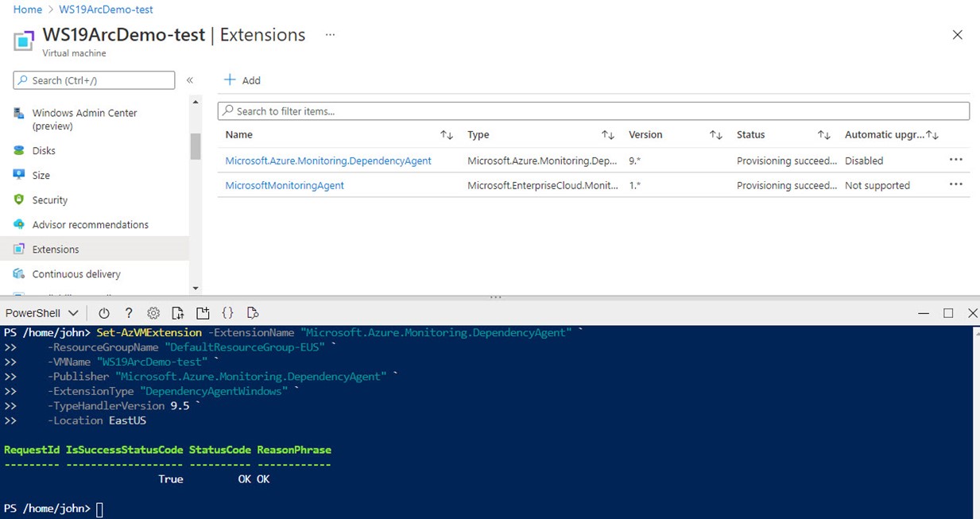980x519 pixels.
Task: Upload or download files in Cloud Shell
Action: click(177, 312)
